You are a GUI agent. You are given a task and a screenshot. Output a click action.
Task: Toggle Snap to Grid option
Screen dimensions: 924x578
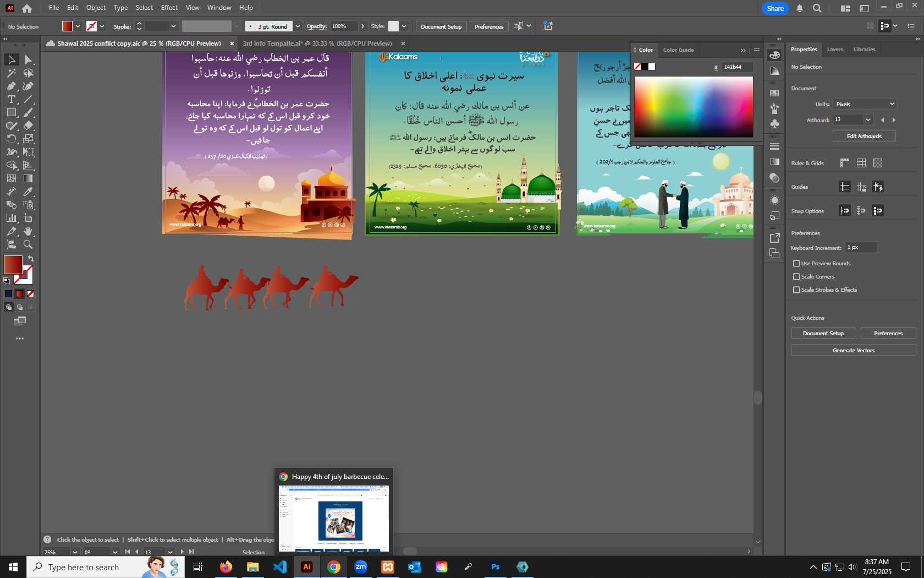pyautogui.click(x=861, y=211)
